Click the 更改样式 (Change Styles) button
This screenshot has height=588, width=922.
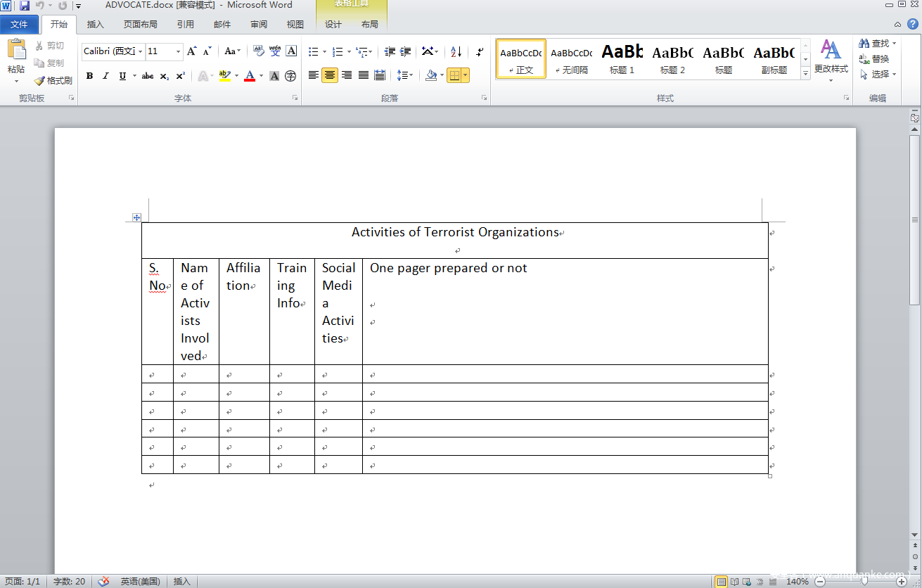(831, 60)
